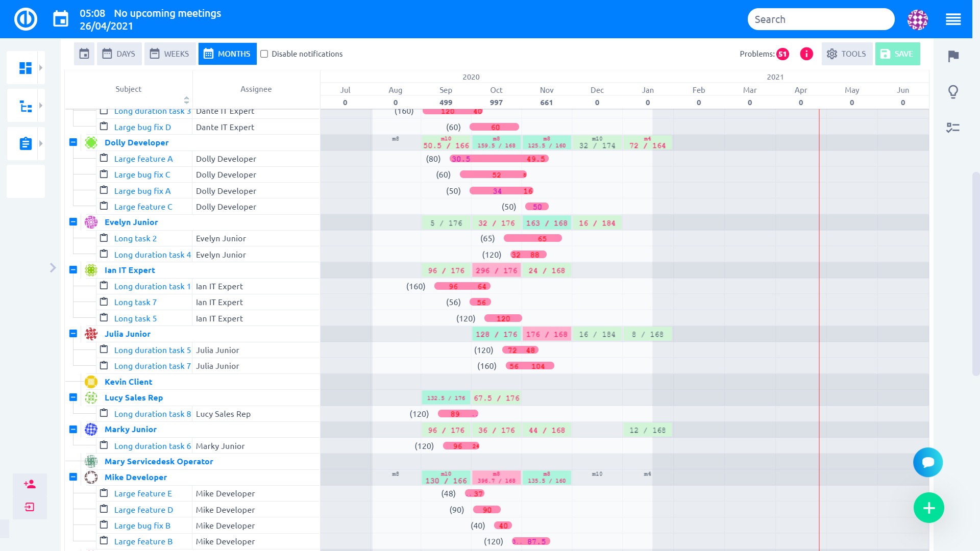
Task: Open the checklist icon in right sidebar
Action: [x=953, y=128]
